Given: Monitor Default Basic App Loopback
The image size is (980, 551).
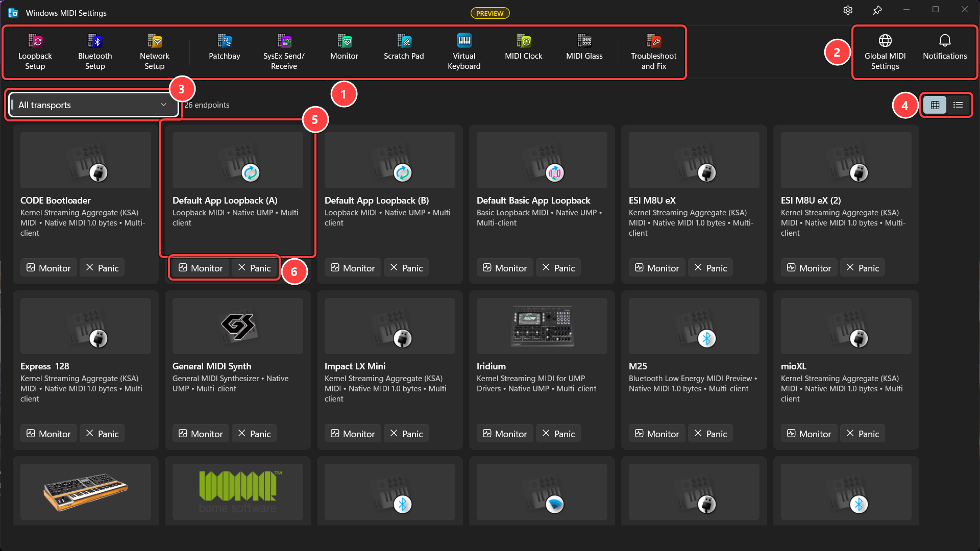Looking at the screenshot, I should (x=505, y=268).
